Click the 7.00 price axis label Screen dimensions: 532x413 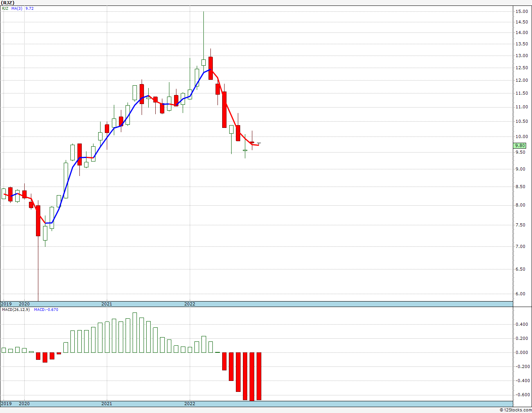(x=520, y=246)
